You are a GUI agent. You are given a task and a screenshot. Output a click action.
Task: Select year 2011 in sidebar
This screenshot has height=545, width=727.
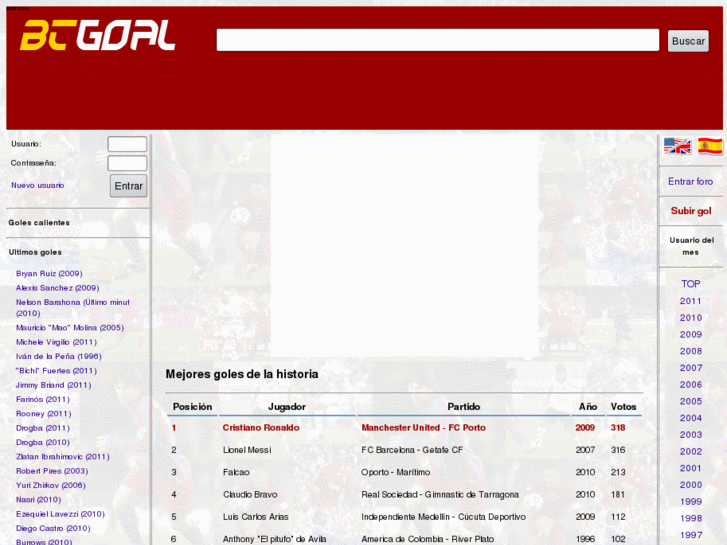[690, 301]
